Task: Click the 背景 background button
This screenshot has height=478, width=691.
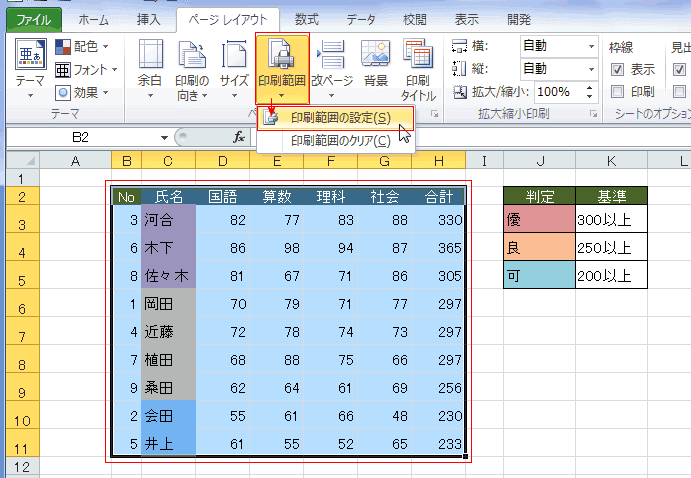Action: [375, 63]
